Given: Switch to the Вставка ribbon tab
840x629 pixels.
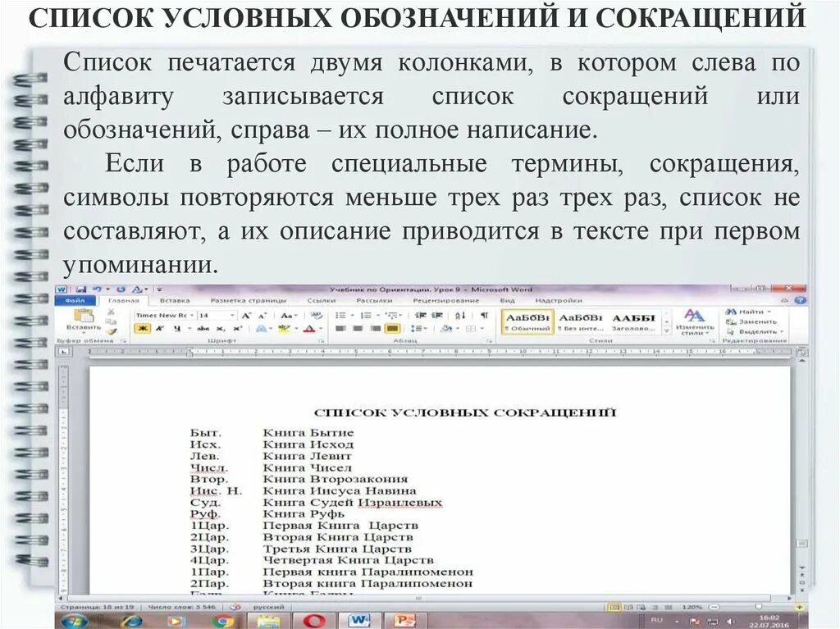Looking at the screenshot, I should [x=175, y=301].
